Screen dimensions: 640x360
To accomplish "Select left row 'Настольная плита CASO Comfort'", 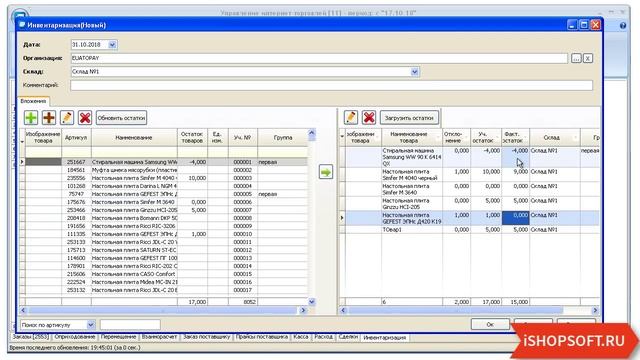I will 163,274.
